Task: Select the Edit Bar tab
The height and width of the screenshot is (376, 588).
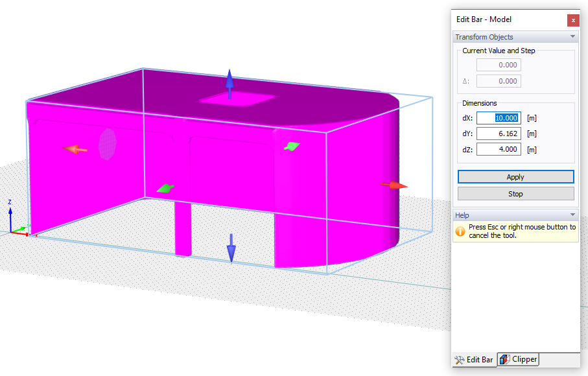Action: [x=474, y=360]
